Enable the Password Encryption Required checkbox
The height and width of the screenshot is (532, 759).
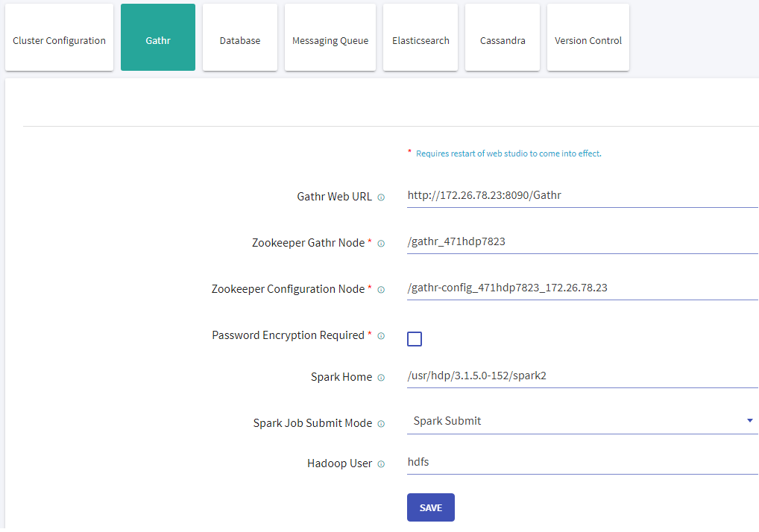(x=415, y=339)
